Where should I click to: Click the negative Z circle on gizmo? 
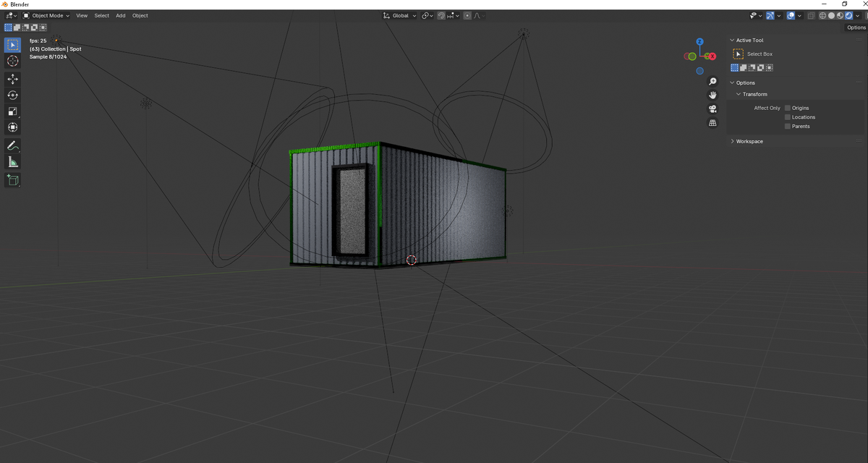pyautogui.click(x=700, y=71)
